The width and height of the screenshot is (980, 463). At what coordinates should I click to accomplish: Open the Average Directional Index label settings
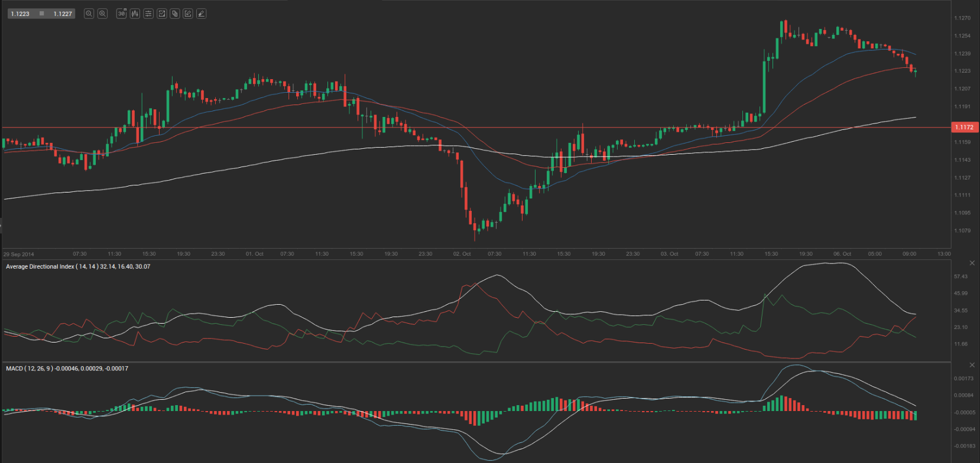click(77, 267)
